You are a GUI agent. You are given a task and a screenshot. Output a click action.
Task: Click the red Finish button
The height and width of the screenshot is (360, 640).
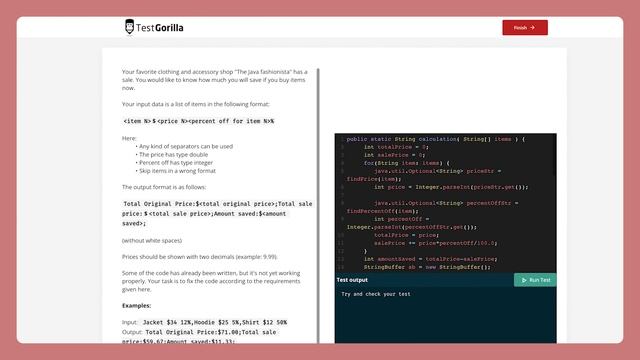point(525,27)
